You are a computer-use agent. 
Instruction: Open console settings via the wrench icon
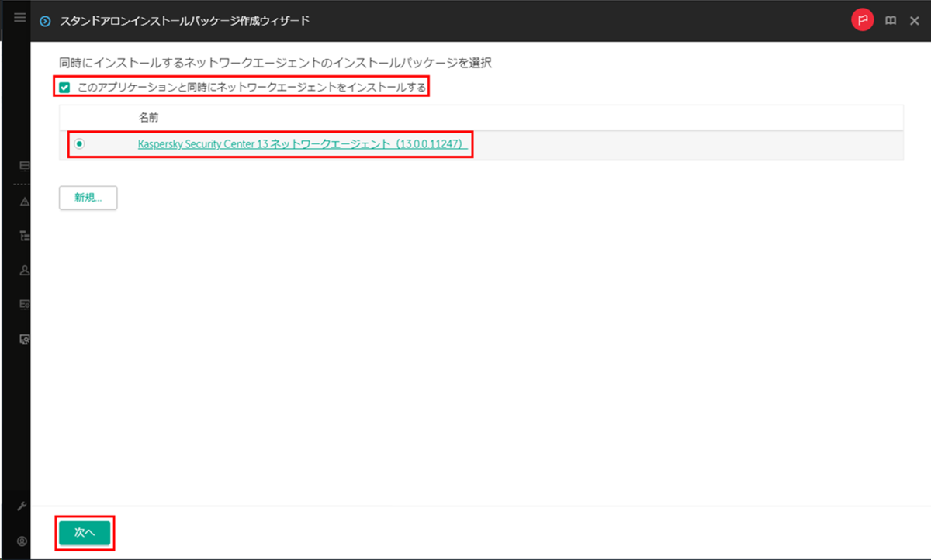coord(22,508)
